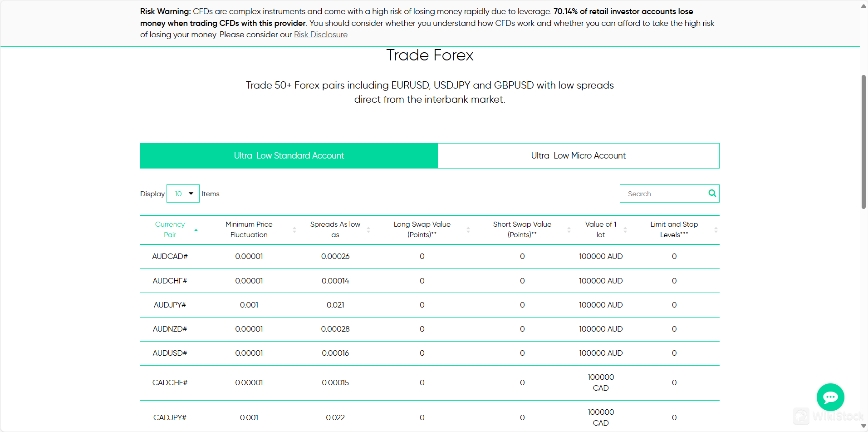Open the live chat bubble icon
868x432 pixels.
pyautogui.click(x=830, y=397)
